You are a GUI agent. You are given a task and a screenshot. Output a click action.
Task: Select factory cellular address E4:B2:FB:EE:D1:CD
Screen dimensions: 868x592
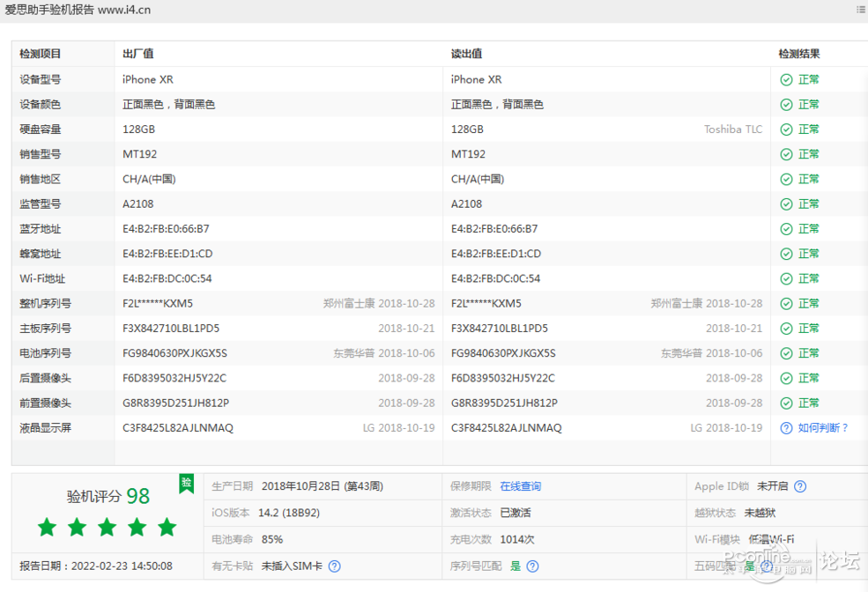167,254
